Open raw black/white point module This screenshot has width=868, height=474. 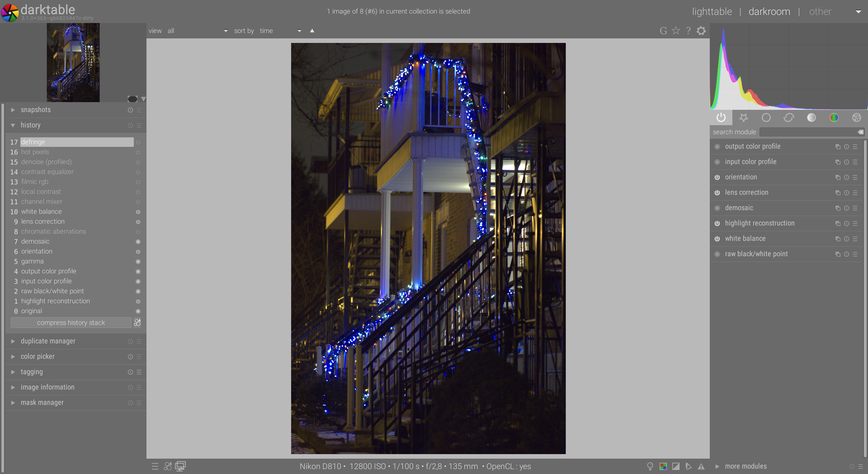point(756,254)
